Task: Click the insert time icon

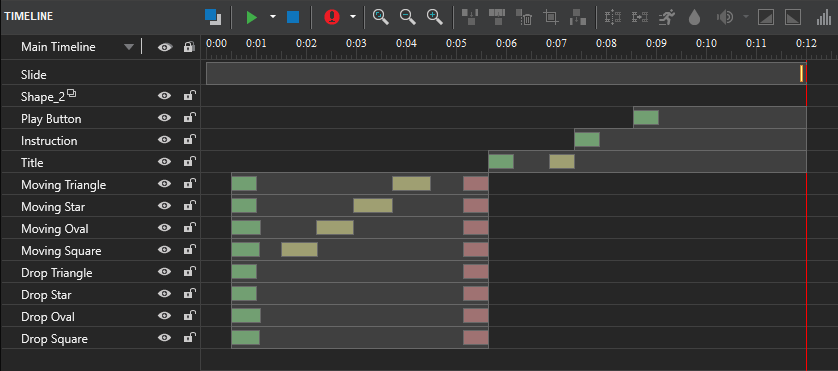Action: coord(578,17)
